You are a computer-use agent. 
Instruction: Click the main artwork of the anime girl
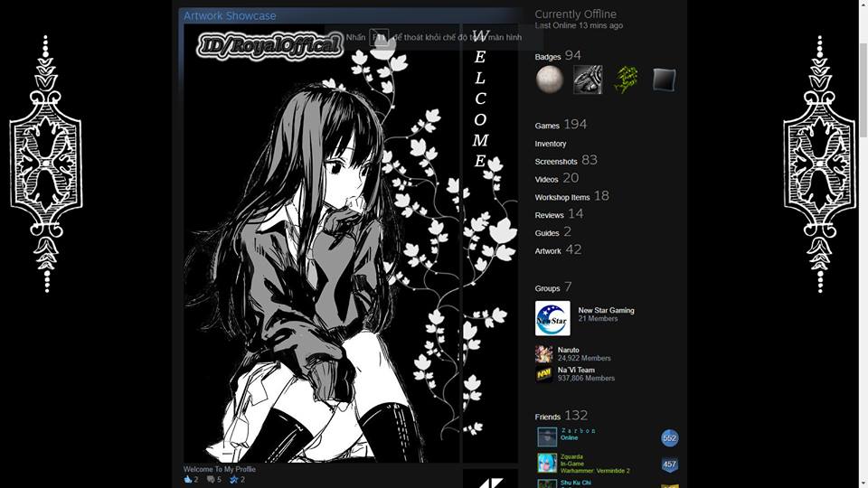pyautogui.click(x=322, y=243)
